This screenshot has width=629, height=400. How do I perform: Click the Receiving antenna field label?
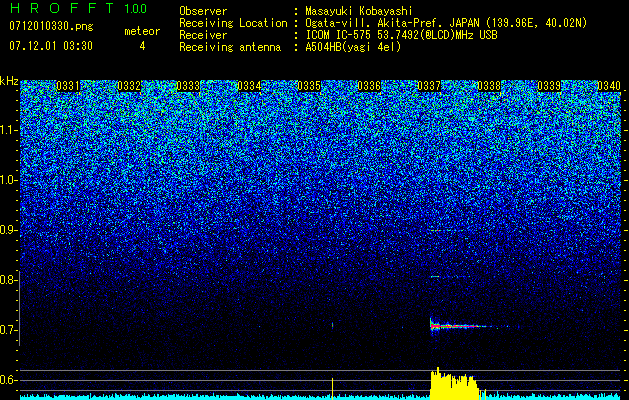tap(230, 47)
